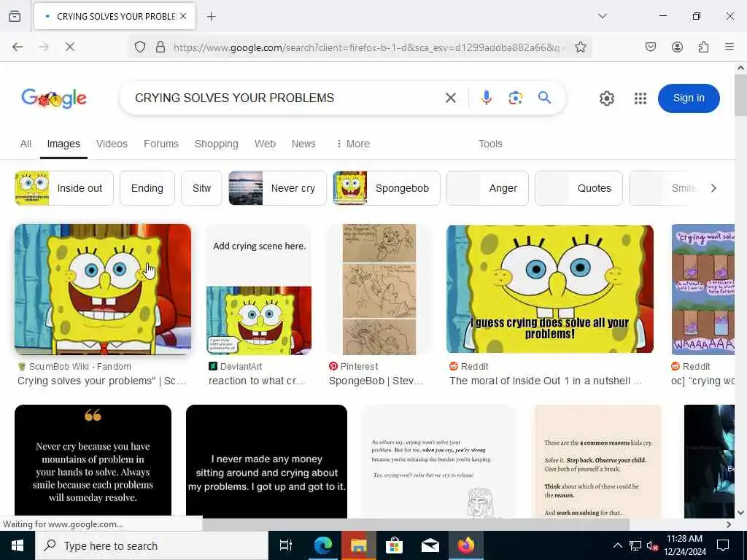The height and width of the screenshot is (560, 747).
Task: Open the Firefox hamburger application menu
Action: 729,47
